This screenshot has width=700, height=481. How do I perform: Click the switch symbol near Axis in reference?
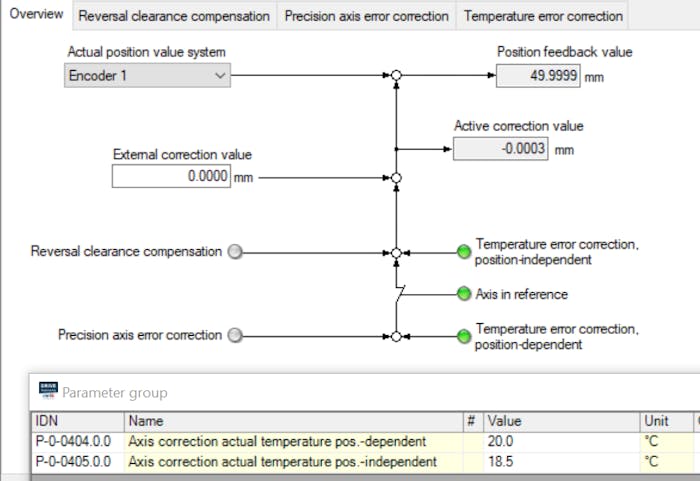[400, 294]
